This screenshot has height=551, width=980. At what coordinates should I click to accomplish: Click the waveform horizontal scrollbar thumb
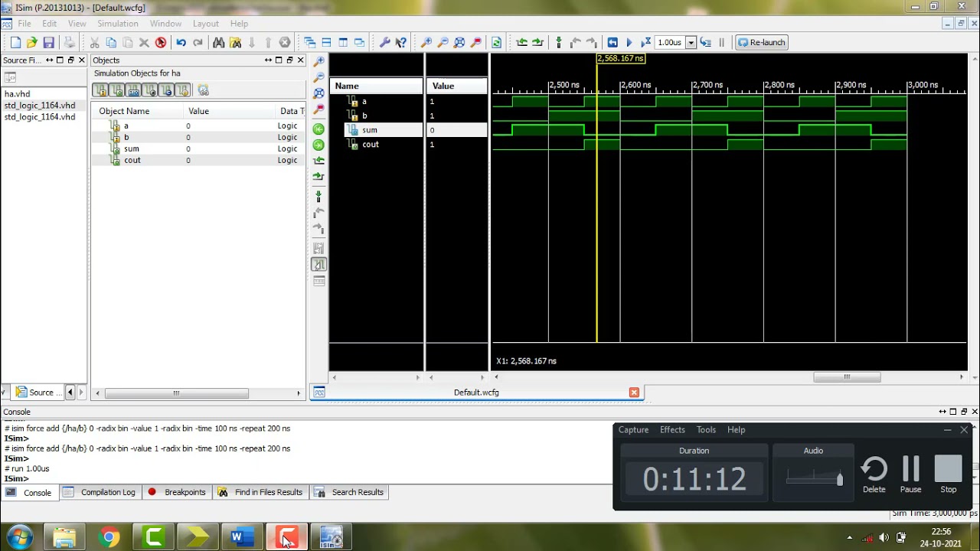coord(847,377)
